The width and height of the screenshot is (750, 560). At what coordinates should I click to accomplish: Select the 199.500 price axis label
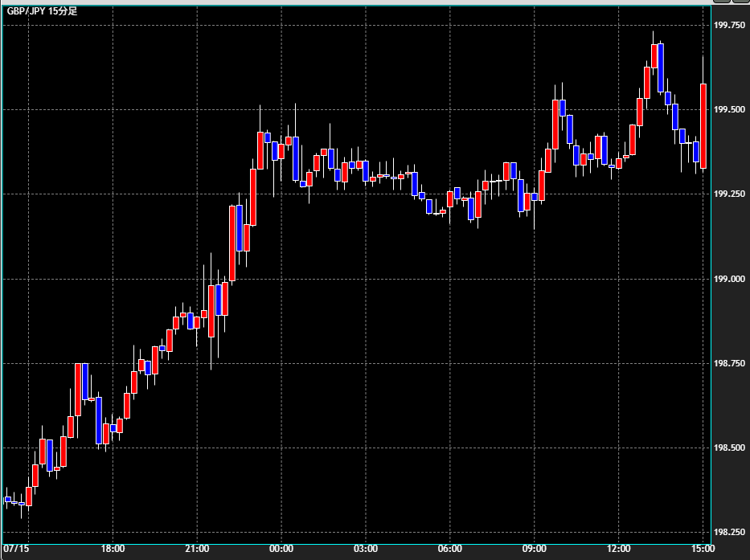pyautogui.click(x=729, y=109)
